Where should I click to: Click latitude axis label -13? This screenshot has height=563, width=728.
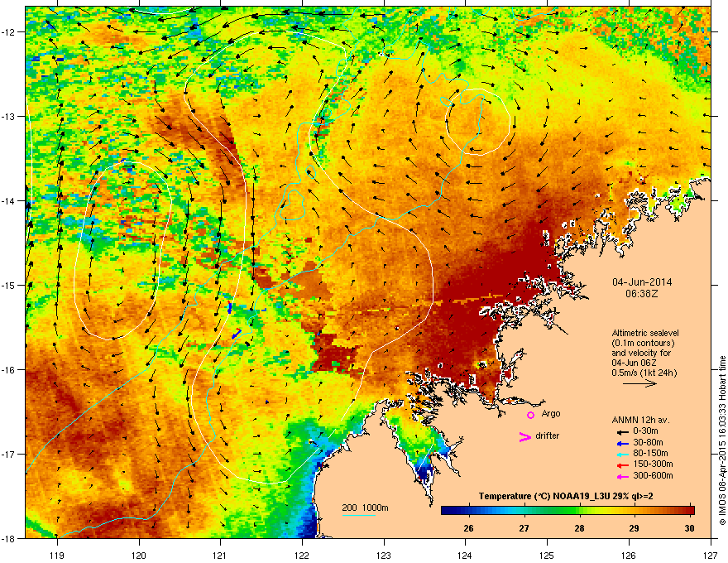point(8,116)
